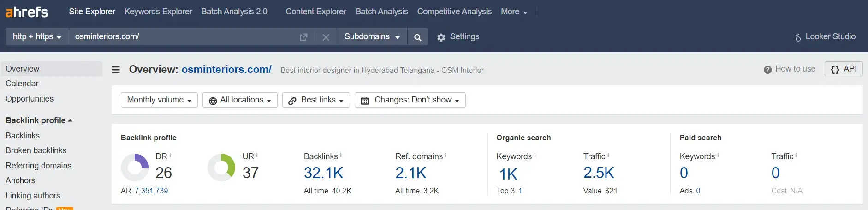Click Paid search Traffic info icon
The height and width of the screenshot is (210, 868).
tap(796, 155)
